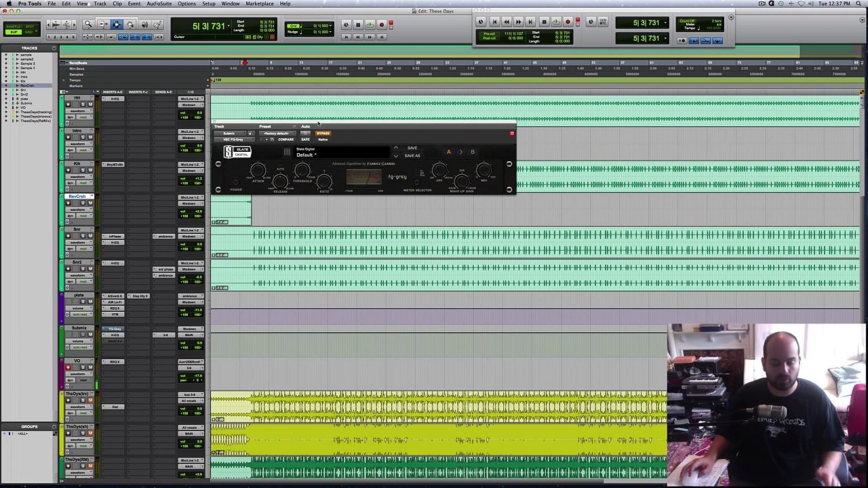This screenshot has width=868, height=488.
Task: Select the Grabber tool
Action: click(130, 24)
